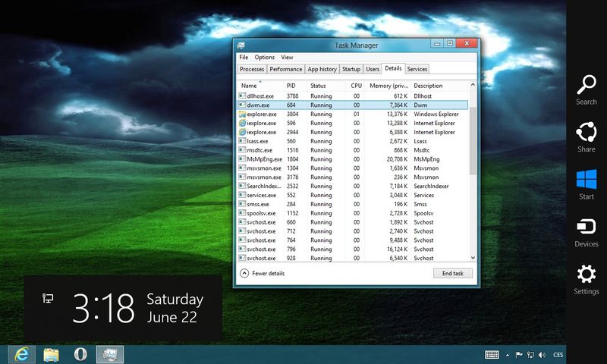Switch to the Performance tab
Image resolution: width=607 pixels, height=364 pixels.
point(286,69)
